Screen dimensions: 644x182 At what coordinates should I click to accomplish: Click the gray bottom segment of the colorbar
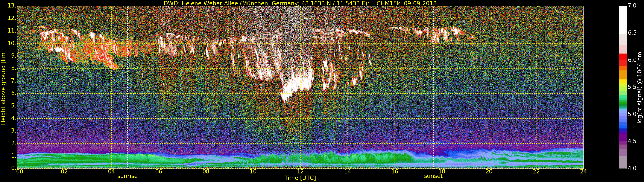click(x=623, y=162)
